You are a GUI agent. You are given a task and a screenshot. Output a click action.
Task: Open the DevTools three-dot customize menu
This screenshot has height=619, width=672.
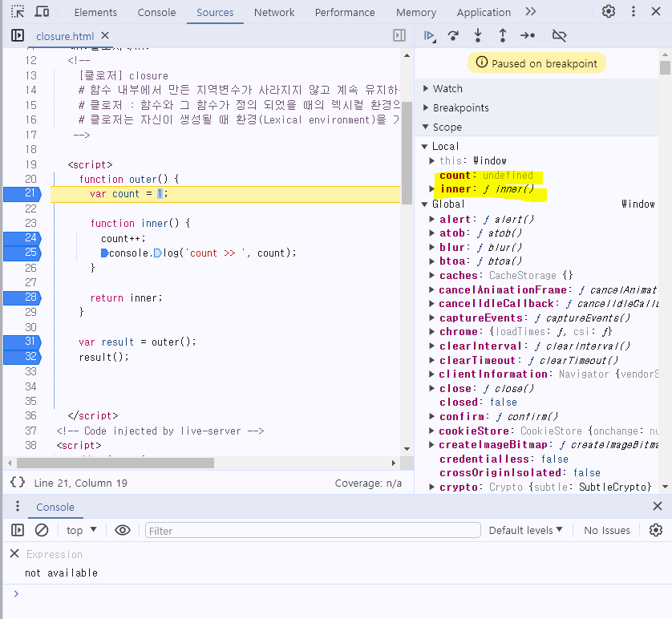(633, 11)
